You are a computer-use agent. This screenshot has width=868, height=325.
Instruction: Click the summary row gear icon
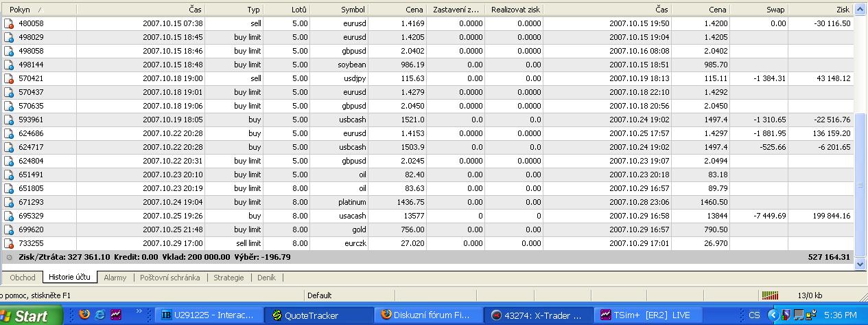[9, 257]
